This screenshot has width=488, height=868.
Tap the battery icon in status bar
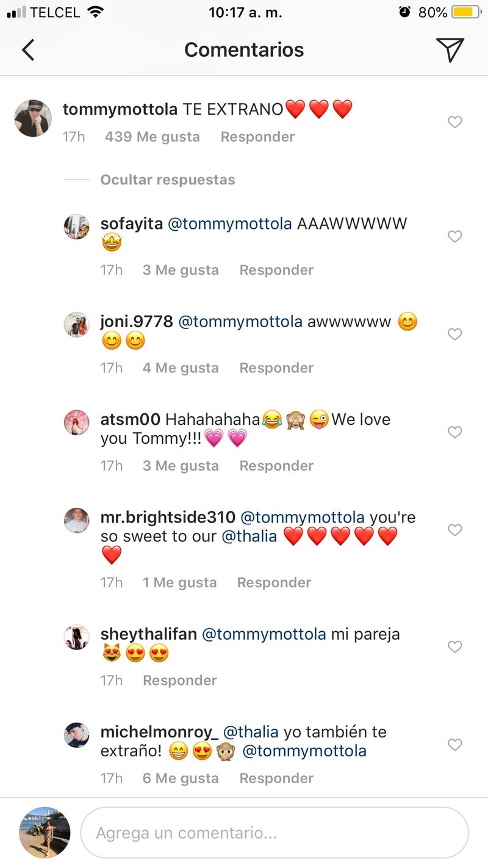[x=467, y=12]
